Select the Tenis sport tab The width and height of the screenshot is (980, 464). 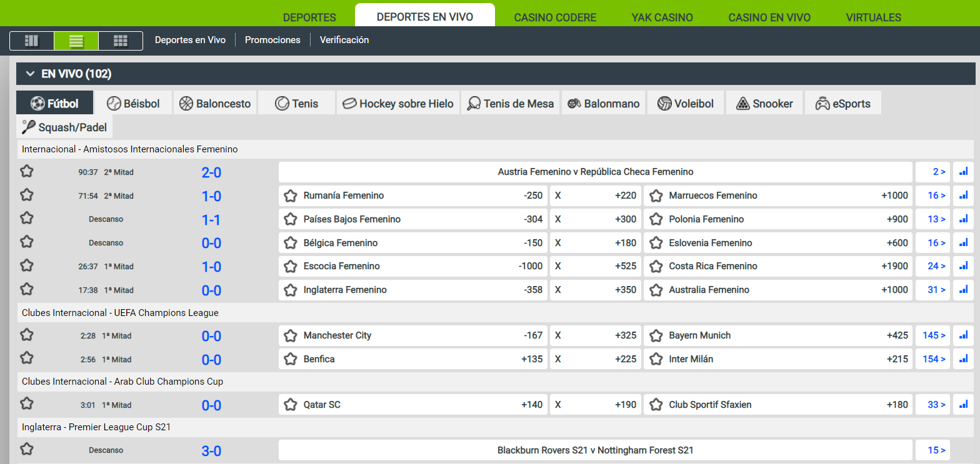pos(296,103)
